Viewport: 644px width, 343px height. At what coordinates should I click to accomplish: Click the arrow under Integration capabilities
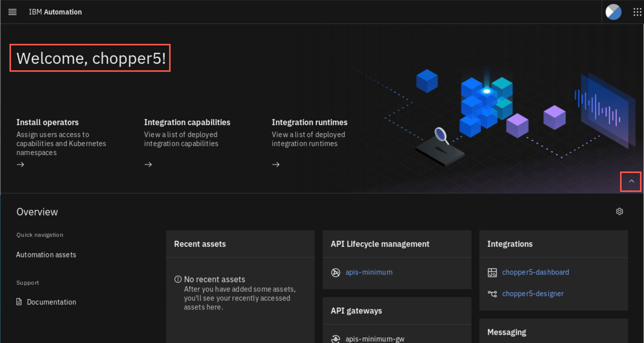[x=148, y=164]
